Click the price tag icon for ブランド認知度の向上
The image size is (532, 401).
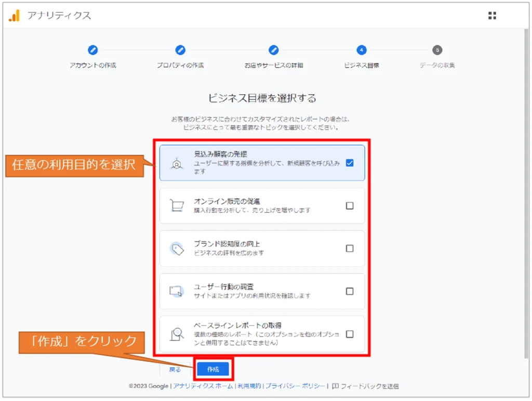(177, 249)
